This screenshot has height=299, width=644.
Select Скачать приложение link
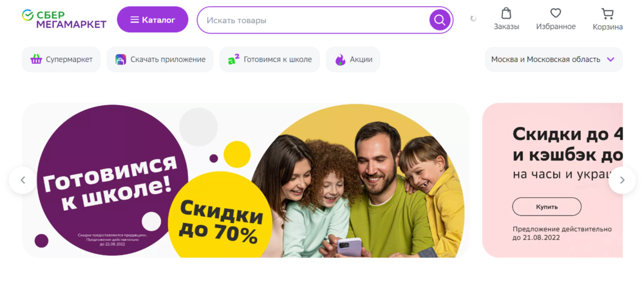coord(160,59)
